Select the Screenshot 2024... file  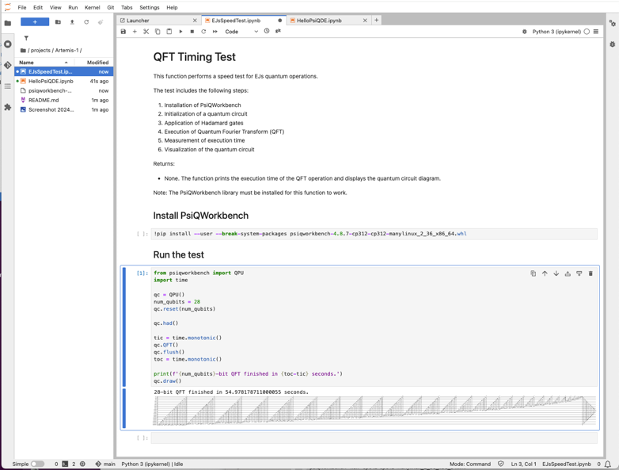(x=64, y=109)
